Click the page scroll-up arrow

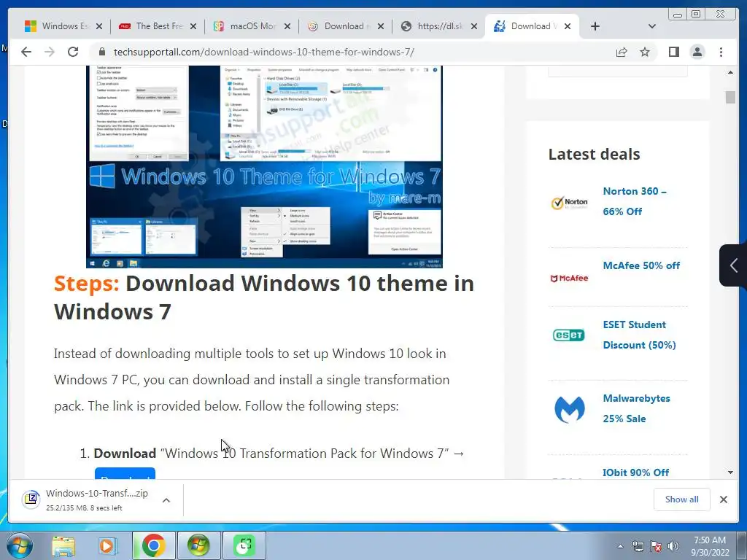pyautogui.click(x=730, y=73)
